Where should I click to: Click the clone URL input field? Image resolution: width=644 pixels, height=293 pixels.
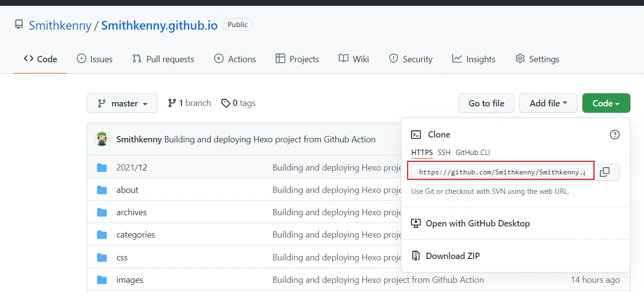tap(502, 172)
